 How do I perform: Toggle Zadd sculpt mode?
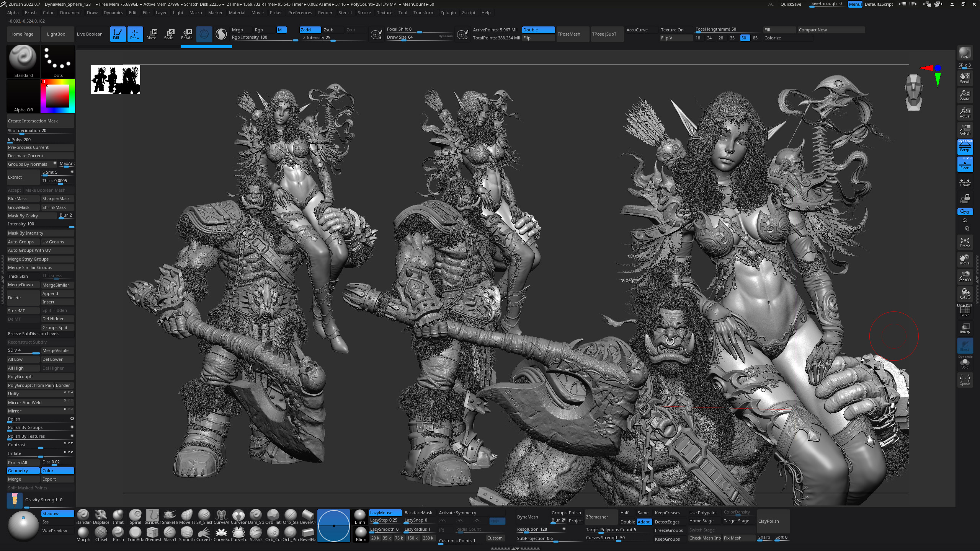[310, 30]
